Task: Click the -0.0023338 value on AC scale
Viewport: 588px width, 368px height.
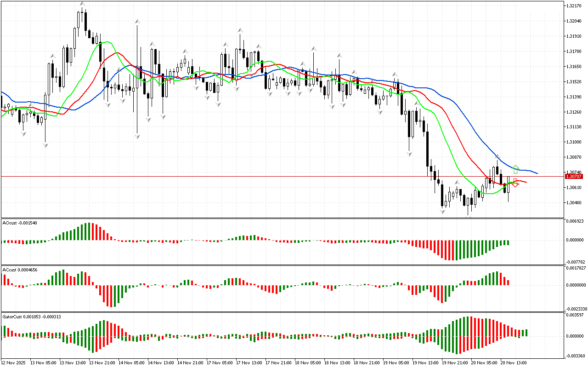Action: [576, 309]
